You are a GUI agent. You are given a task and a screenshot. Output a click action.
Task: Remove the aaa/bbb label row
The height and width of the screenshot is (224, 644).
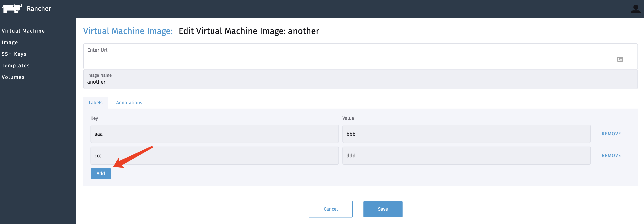pos(611,134)
